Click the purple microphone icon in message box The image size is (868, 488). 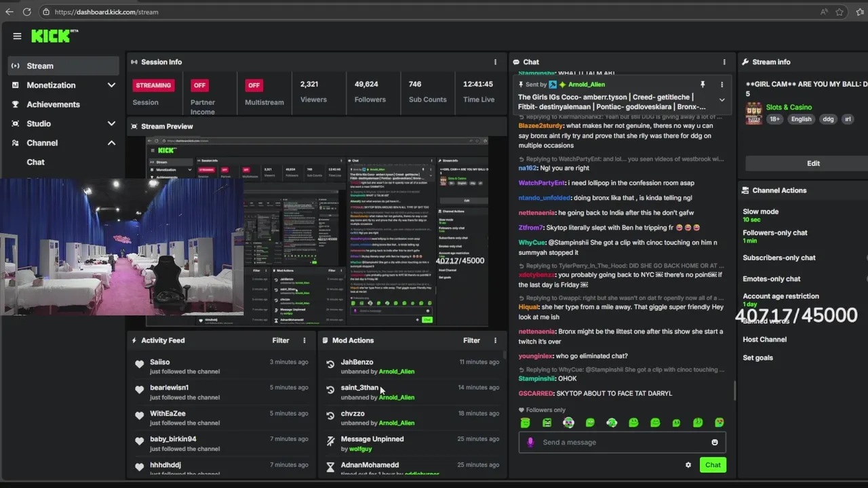[530, 443]
